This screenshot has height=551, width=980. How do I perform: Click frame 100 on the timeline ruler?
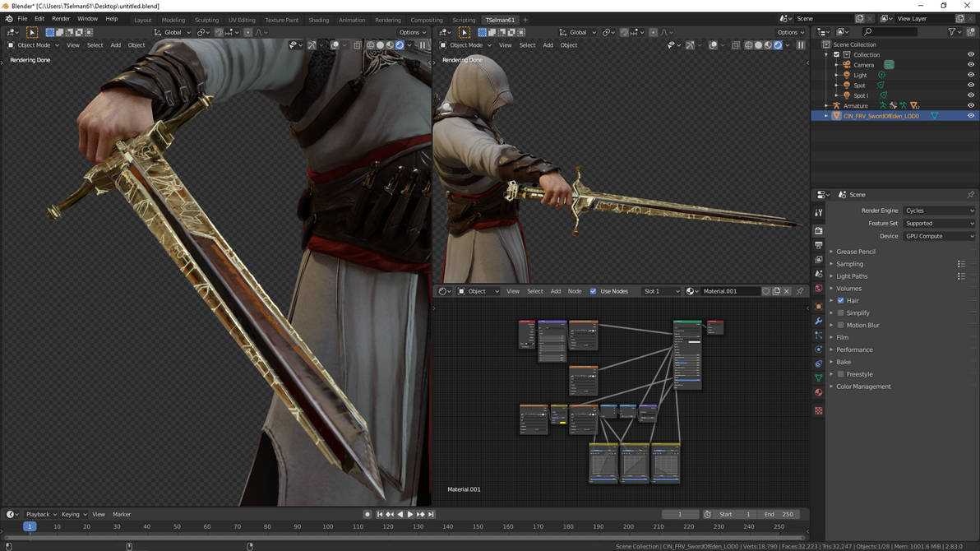tap(327, 526)
